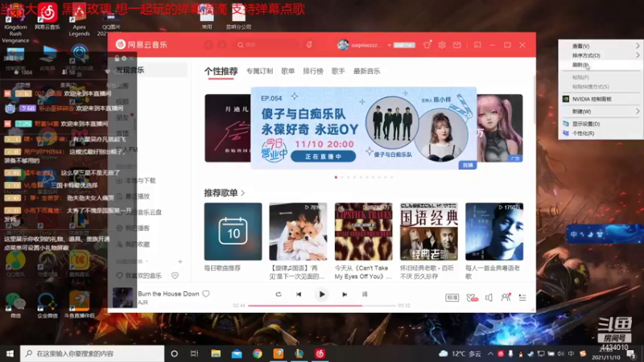Expand 新建(W) submenu in context menu
This screenshot has width=644, height=362.
601,111
